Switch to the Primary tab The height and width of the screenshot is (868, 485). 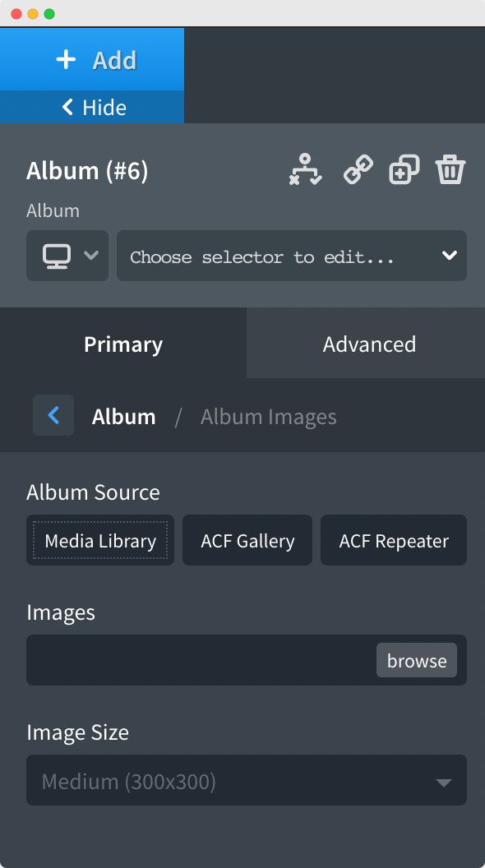tap(122, 344)
